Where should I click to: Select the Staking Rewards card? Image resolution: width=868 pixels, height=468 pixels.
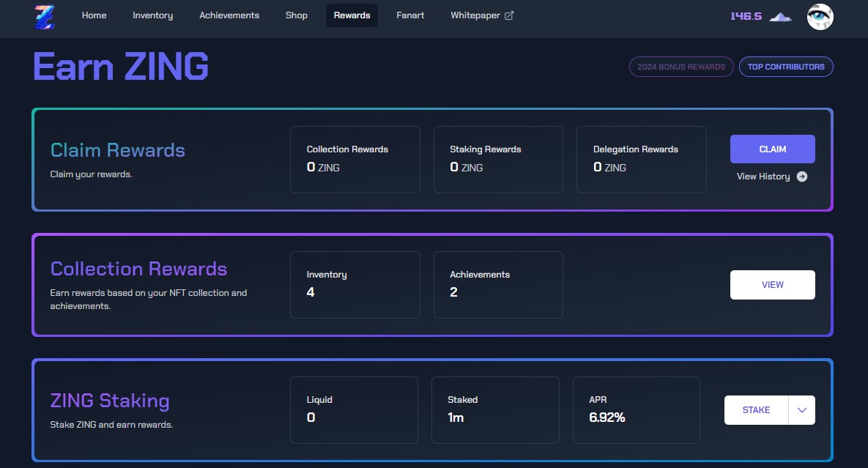click(498, 160)
